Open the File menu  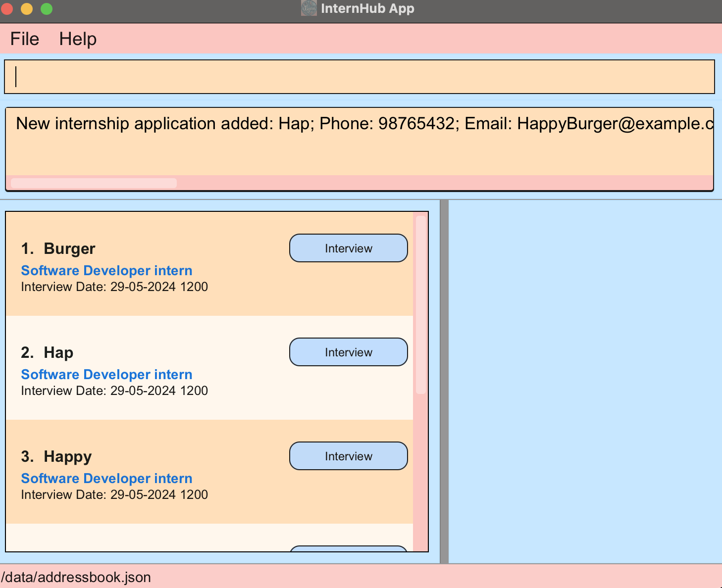(x=25, y=39)
